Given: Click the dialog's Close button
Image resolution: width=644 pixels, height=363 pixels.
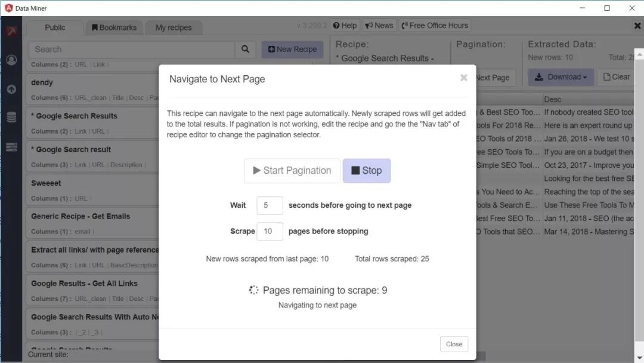Looking at the screenshot, I should pyautogui.click(x=454, y=344).
